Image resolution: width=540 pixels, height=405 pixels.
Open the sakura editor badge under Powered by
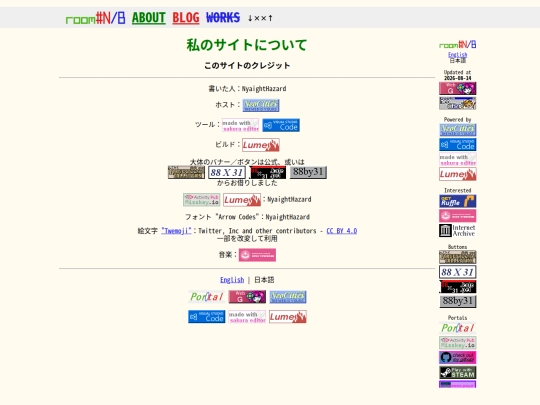(x=458, y=159)
